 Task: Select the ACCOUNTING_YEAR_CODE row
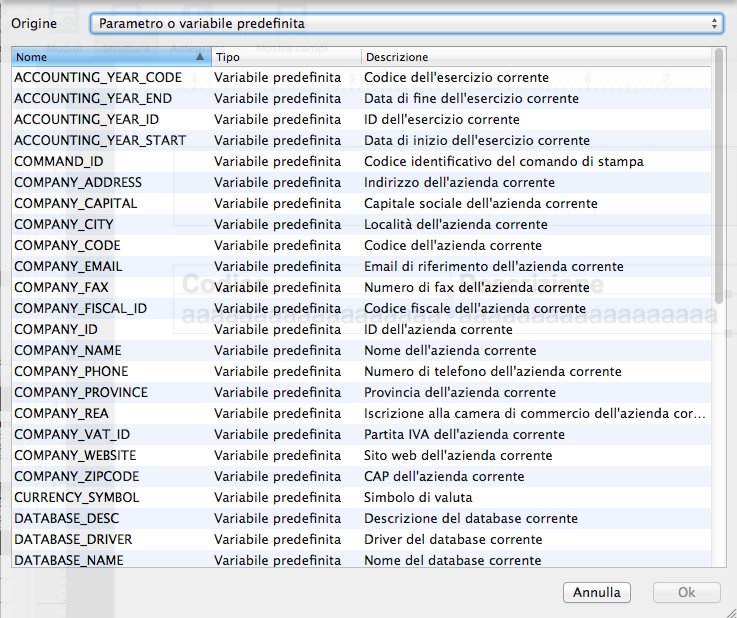click(x=98, y=77)
